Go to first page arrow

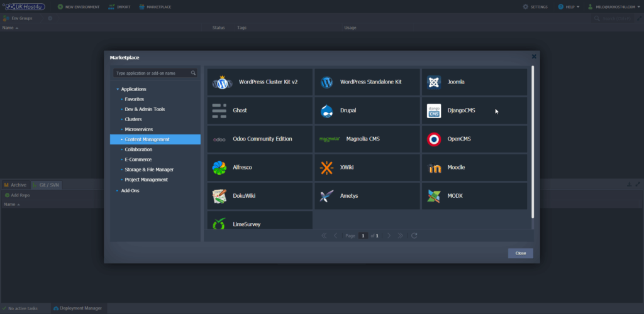pyautogui.click(x=324, y=235)
